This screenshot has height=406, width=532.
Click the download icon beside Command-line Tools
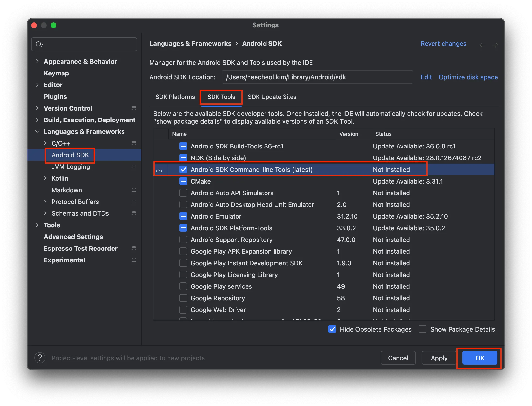[159, 169]
